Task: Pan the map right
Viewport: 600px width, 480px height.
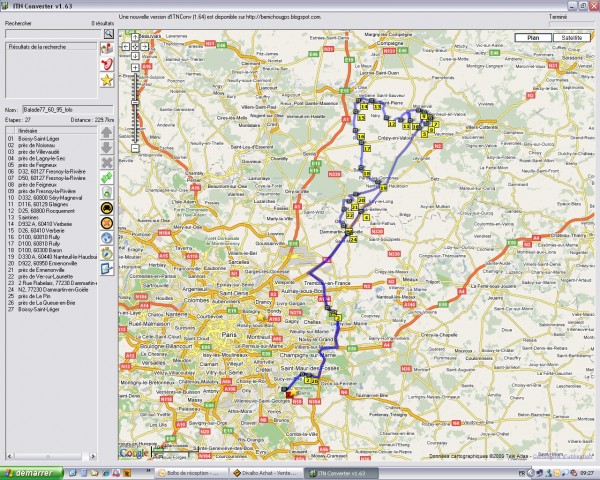Action: 143,46
